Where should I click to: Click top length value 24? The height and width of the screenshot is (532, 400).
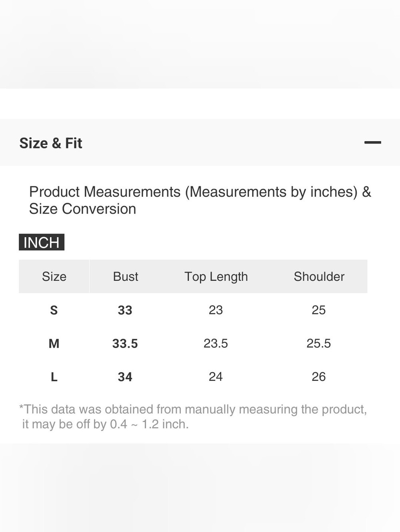click(x=216, y=377)
